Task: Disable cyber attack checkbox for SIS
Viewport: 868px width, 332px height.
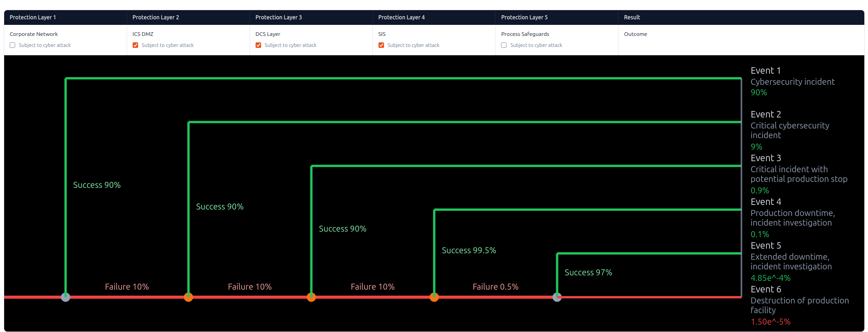Action: [381, 45]
